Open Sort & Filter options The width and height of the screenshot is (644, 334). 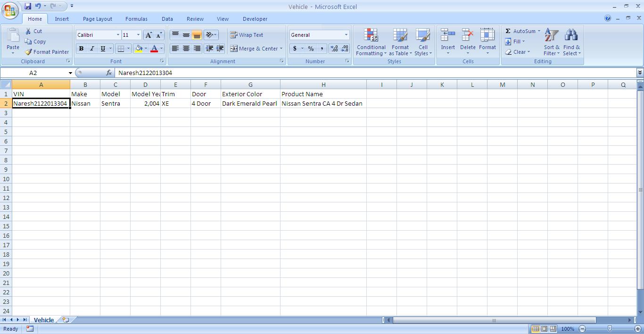click(x=552, y=42)
